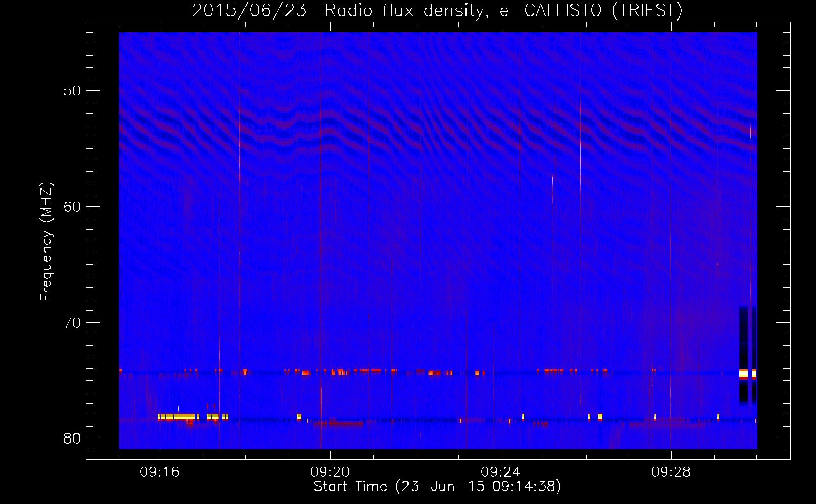
Task: Click the 09:20 time tick label
Action: 330,472
